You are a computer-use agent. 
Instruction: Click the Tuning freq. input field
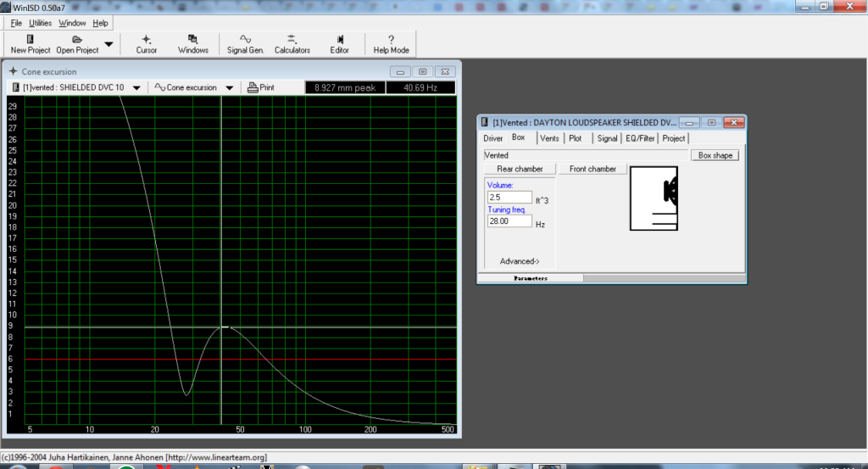[x=509, y=221]
